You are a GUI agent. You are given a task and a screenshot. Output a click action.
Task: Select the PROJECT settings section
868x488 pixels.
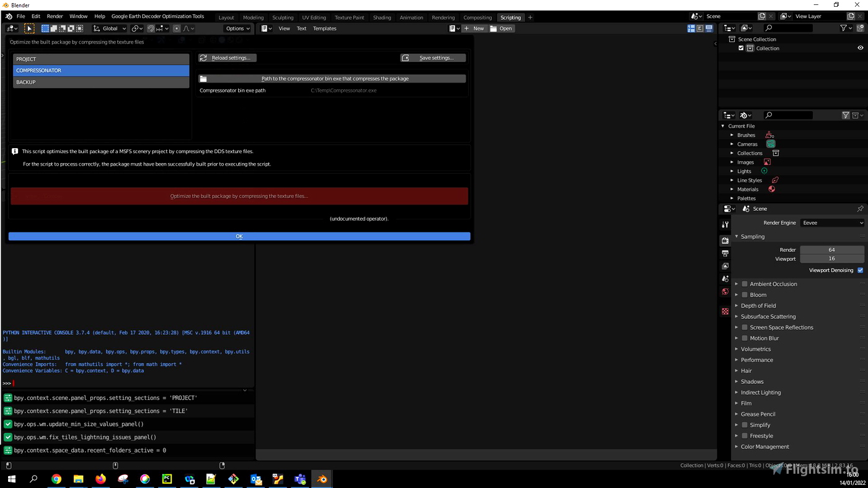coord(101,59)
